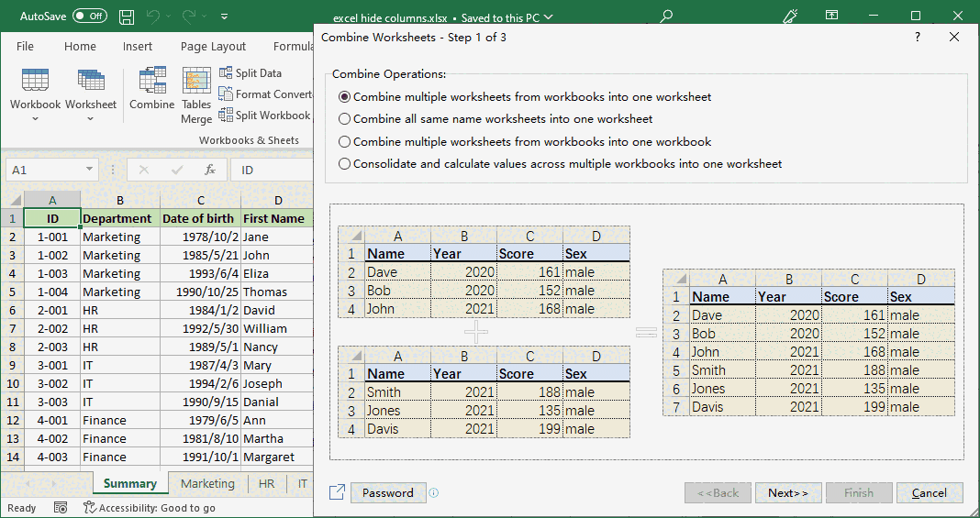Image resolution: width=980 pixels, height=518 pixels.
Task: Switch to the HR sheet tab
Action: (266, 483)
